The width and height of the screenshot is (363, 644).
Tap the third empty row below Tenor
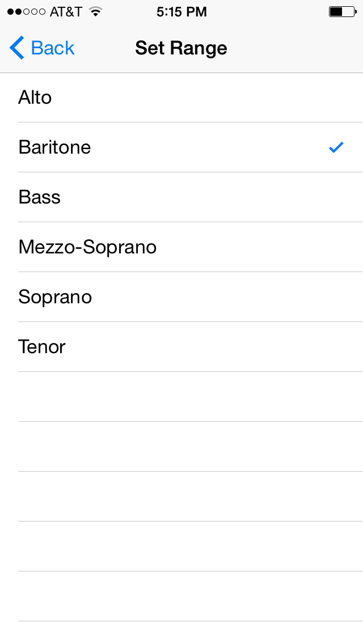coord(181,497)
